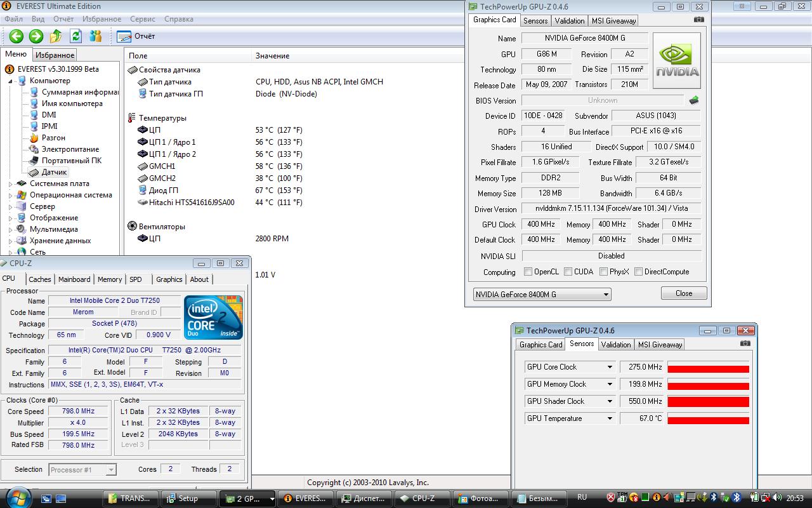Expand the Системная плата tree node
812x508 pixels.
click(x=11, y=184)
